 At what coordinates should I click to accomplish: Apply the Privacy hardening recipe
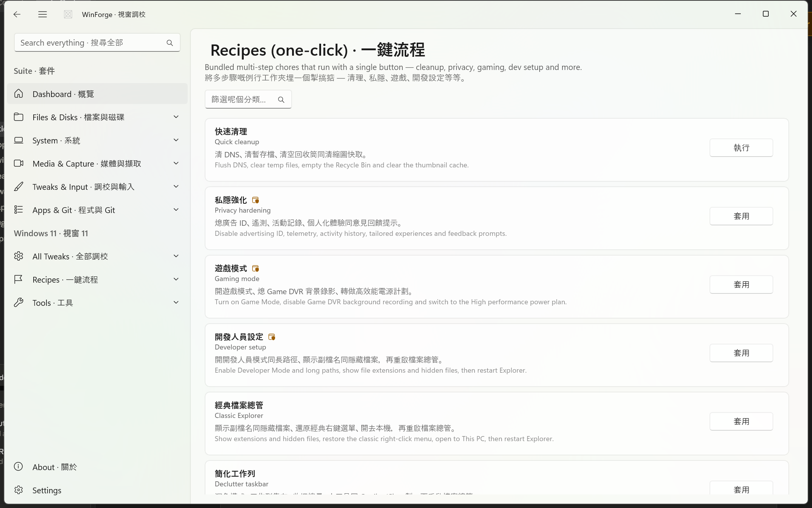[741, 216]
